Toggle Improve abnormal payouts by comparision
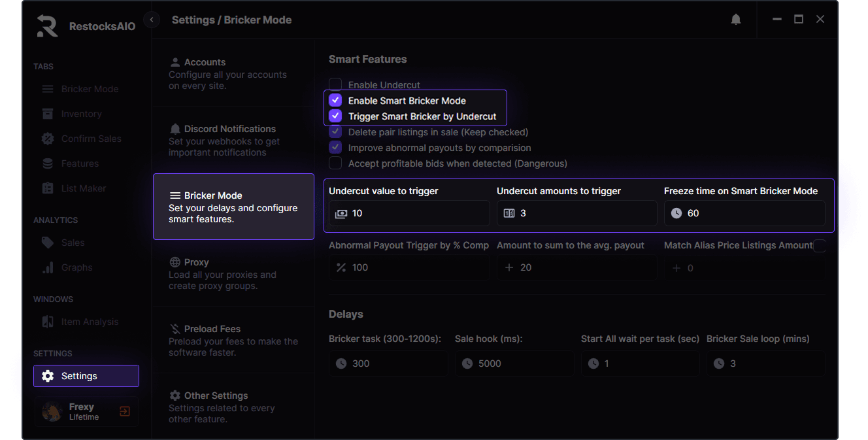Viewport: 868px width, 440px height. pyautogui.click(x=335, y=147)
